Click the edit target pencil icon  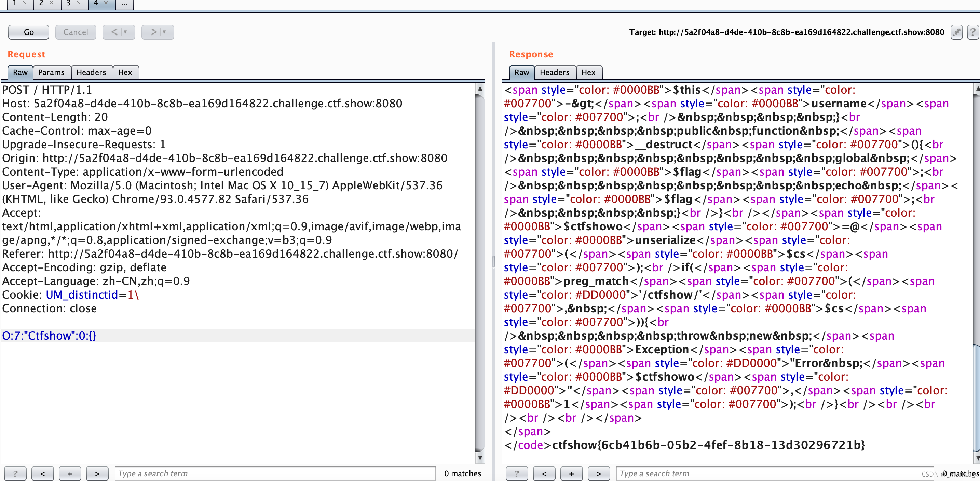click(956, 32)
